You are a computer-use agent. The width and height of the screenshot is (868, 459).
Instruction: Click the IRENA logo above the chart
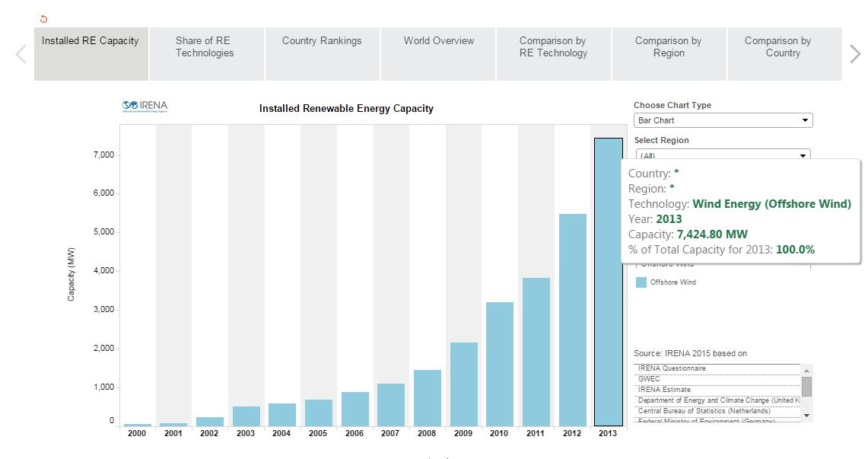(145, 107)
